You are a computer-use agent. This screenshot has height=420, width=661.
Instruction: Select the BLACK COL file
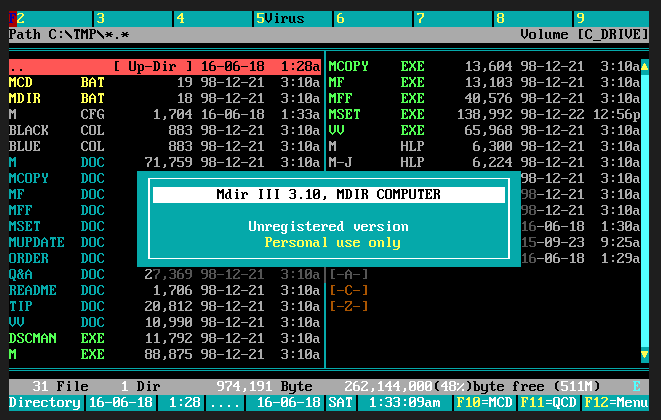(165, 130)
